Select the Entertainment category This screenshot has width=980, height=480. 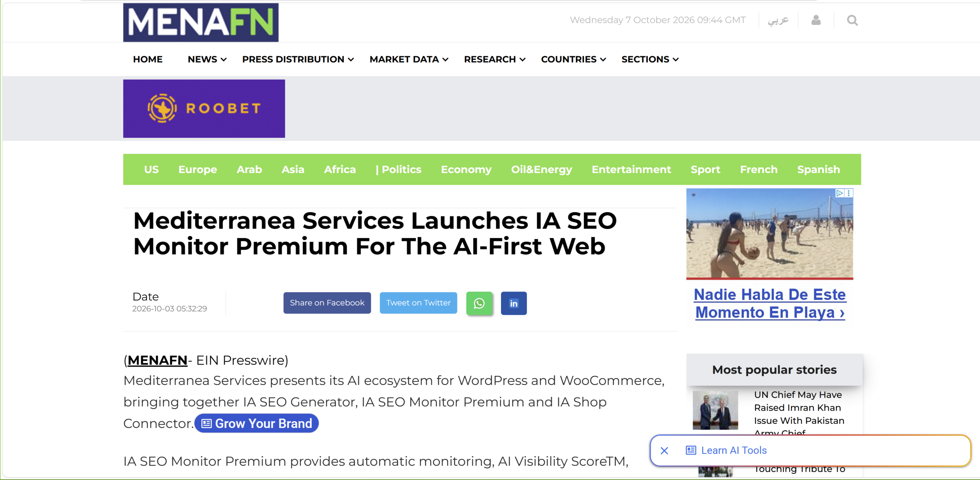click(631, 169)
